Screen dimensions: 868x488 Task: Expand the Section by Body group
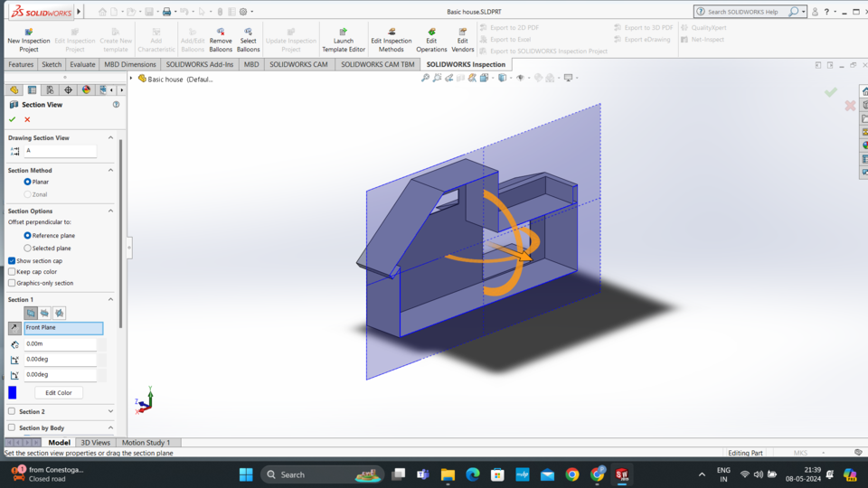pyautogui.click(x=111, y=427)
